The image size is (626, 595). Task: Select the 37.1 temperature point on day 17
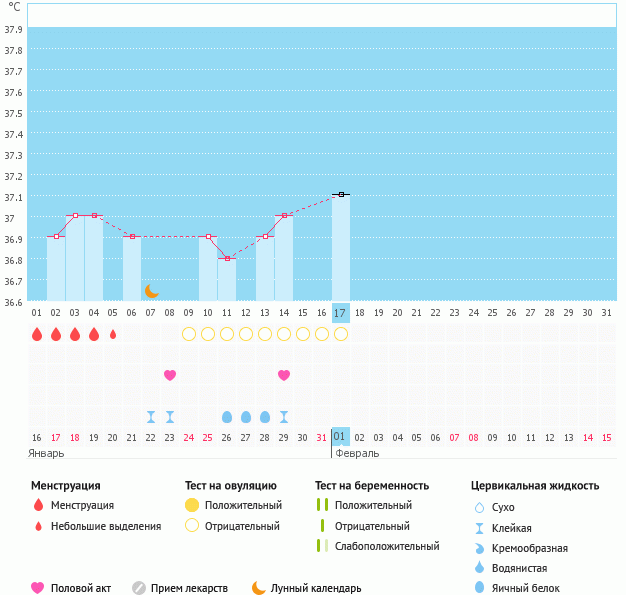coord(341,194)
